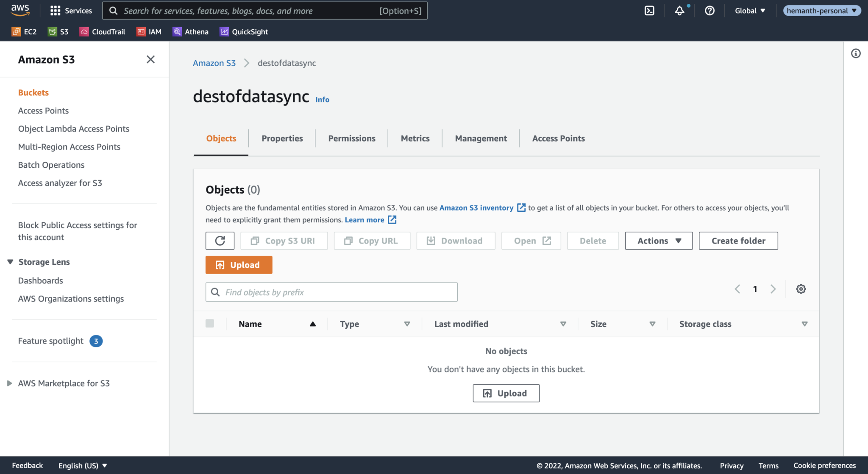Image resolution: width=868 pixels, height=474 pixels.
Task: Open the Amazon S3 inventory link
Action: coord(476,208)
